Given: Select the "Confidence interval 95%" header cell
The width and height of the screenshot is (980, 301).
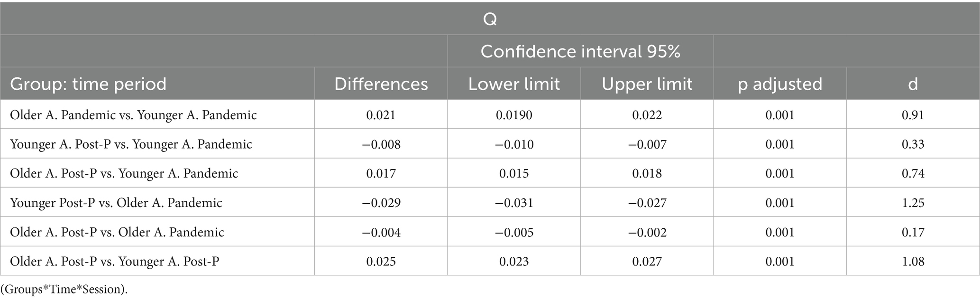Looking at the screenshot, I should pos(580,51).
